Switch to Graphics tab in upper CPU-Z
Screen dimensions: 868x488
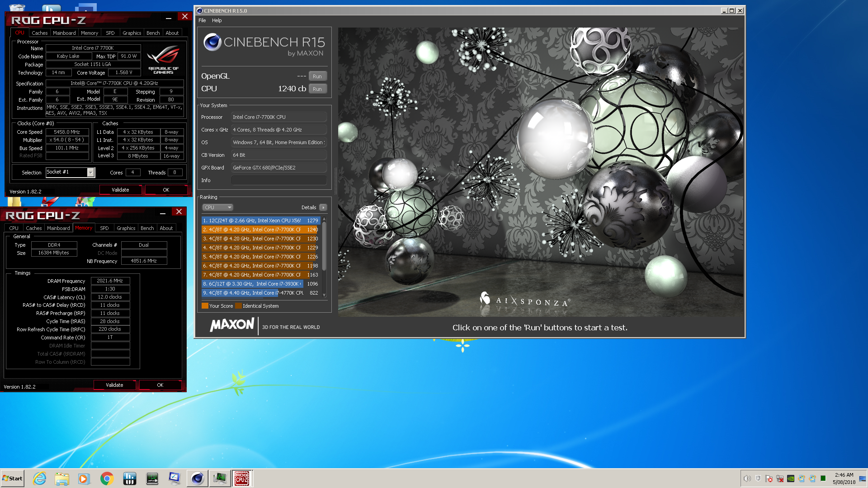pos(132,33)
